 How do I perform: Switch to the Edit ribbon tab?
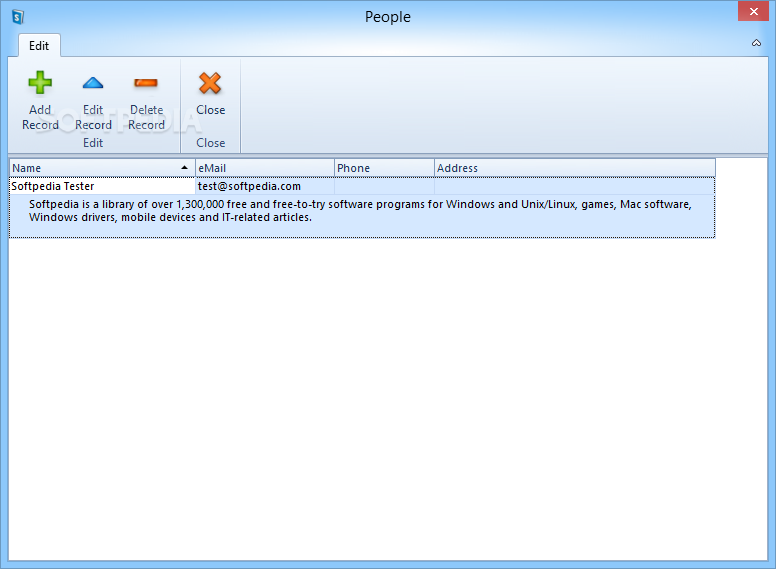tap(39, 46)
